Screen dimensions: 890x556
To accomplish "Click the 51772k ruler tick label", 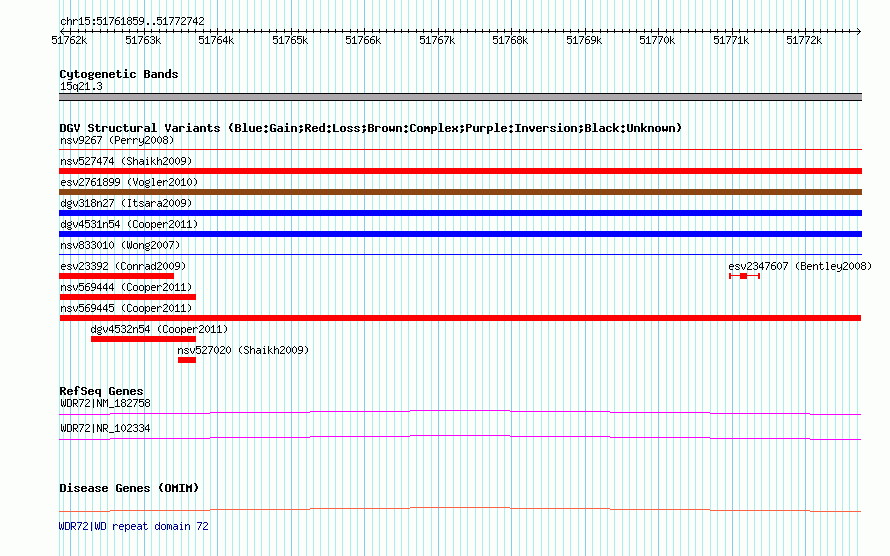I will (804, 40).
